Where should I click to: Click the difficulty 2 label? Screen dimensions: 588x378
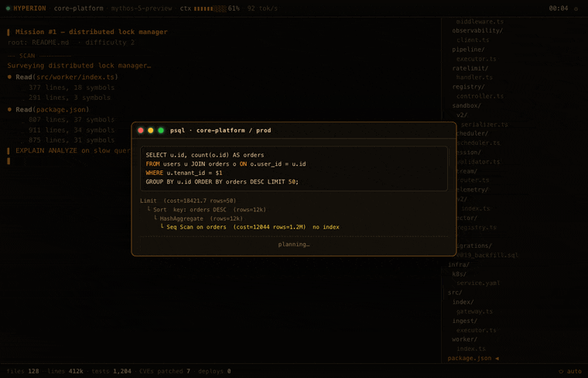click(110, 43)
